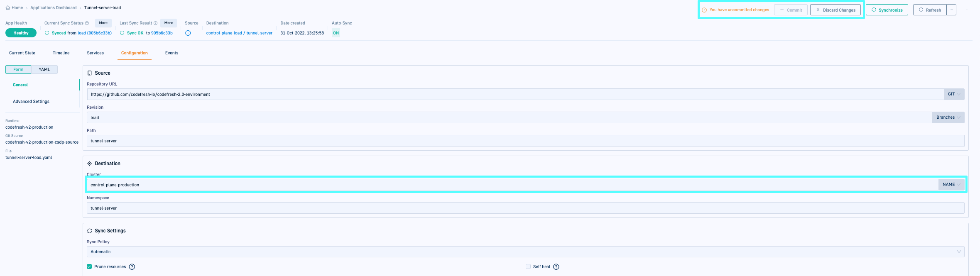The width and height of the screenshot is (980, 276).
Task: Click help icon beside Prune resources
Action: click(x=132, y=267)
